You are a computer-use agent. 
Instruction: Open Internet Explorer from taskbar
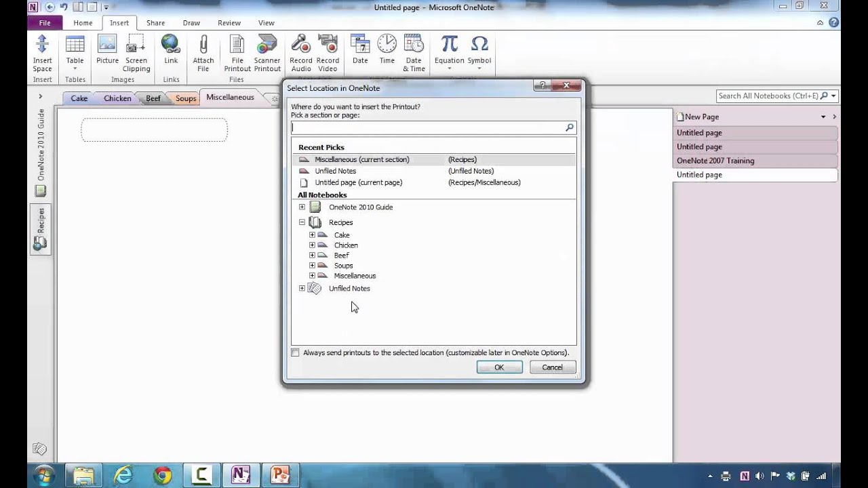pyautogui.click(x=123, y=474)
